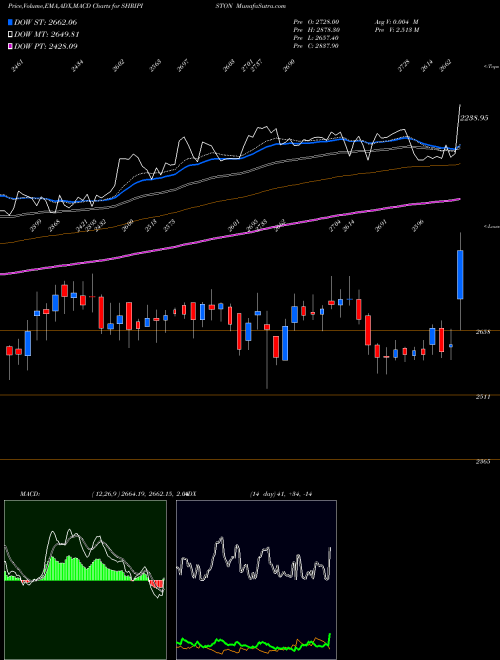
Task: Click the Pre C: 2837.90 close value
Action: [316, 46]
